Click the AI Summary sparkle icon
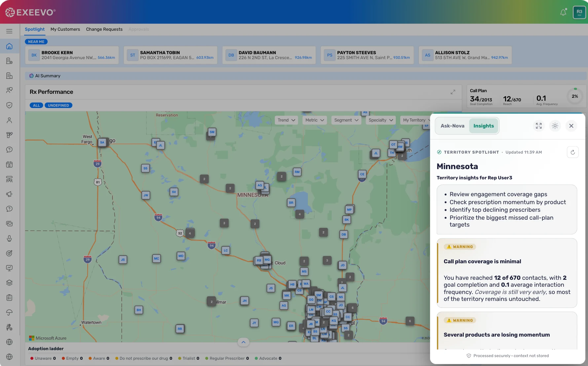The width and height of the screenshot is (588, 366). pyautogui.click(x=31, y=76)
